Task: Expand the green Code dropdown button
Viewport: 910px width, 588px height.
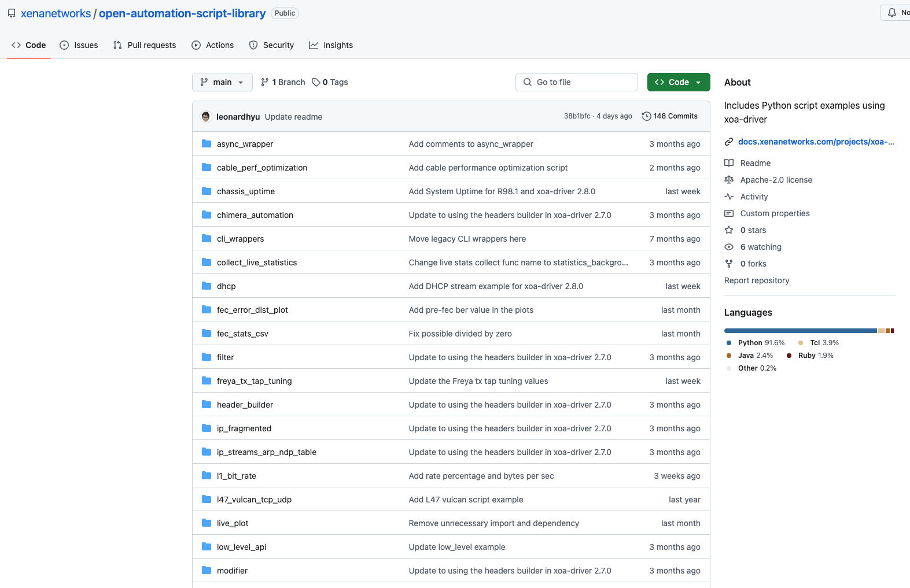Action: tap(679, 82)
